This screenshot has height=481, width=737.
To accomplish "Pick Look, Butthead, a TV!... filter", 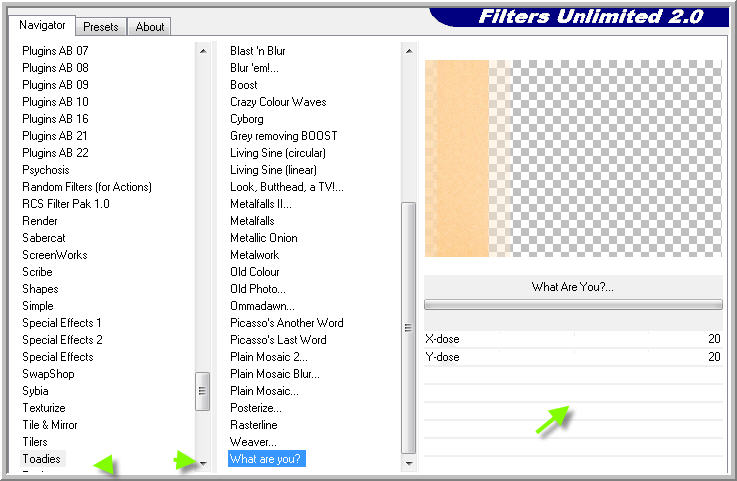I will click(287, 187).
